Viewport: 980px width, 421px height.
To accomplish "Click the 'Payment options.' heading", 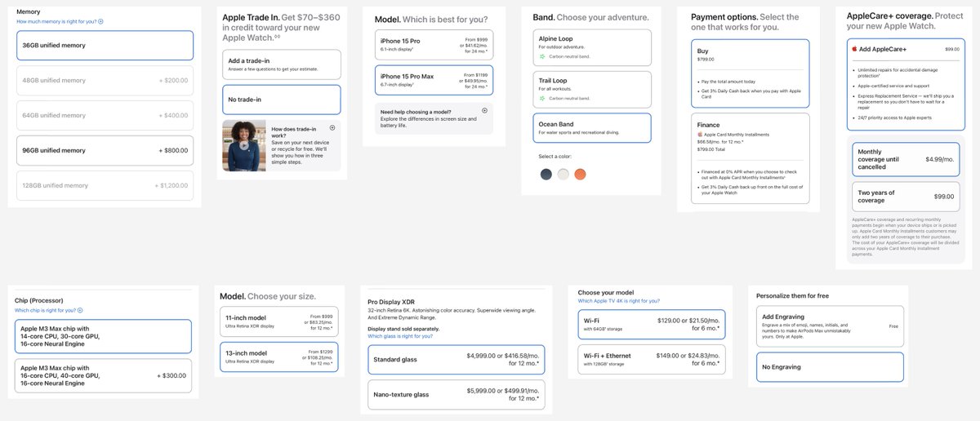I will [724, 17].
